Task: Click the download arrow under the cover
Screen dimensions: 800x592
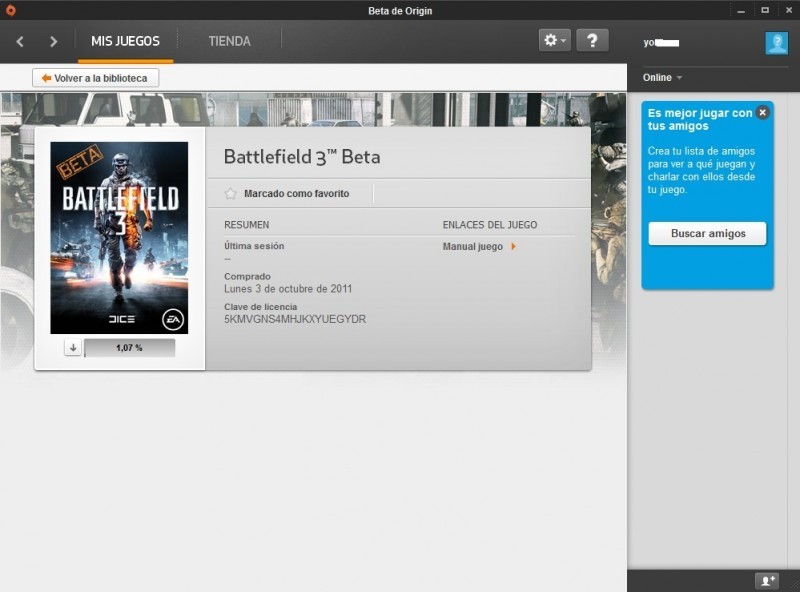Action: pos(73,348)
